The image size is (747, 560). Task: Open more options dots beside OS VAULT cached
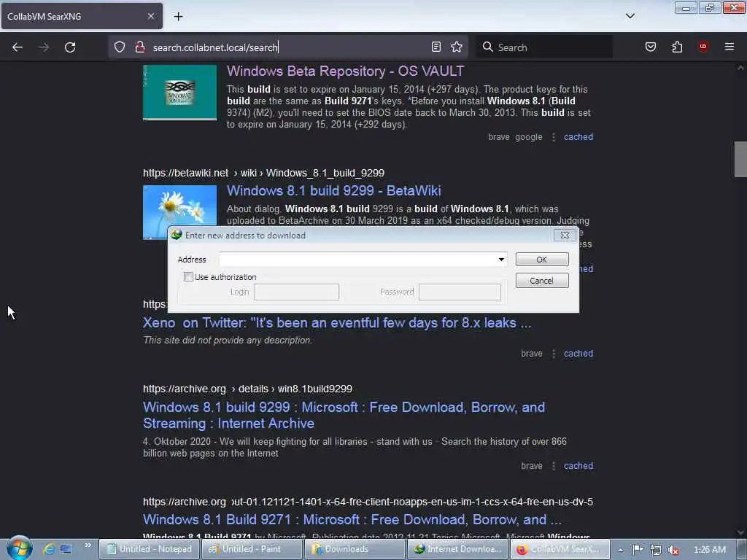click(x=553, y=137)
